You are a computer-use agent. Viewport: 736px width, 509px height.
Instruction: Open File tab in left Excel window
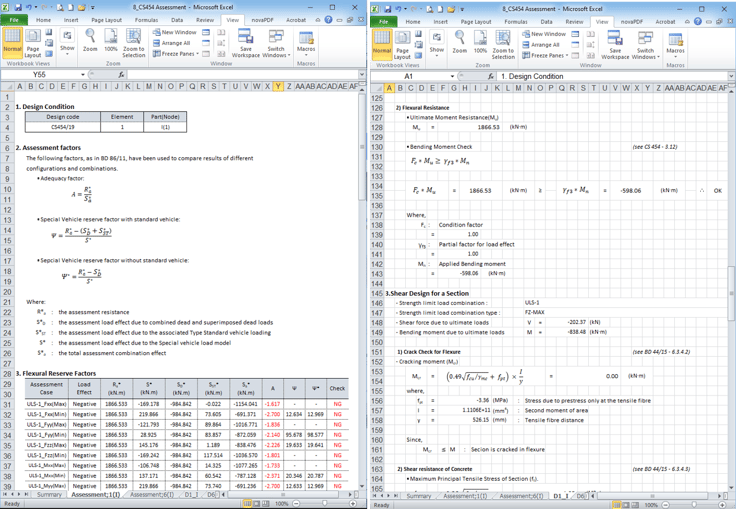(14, 20)
